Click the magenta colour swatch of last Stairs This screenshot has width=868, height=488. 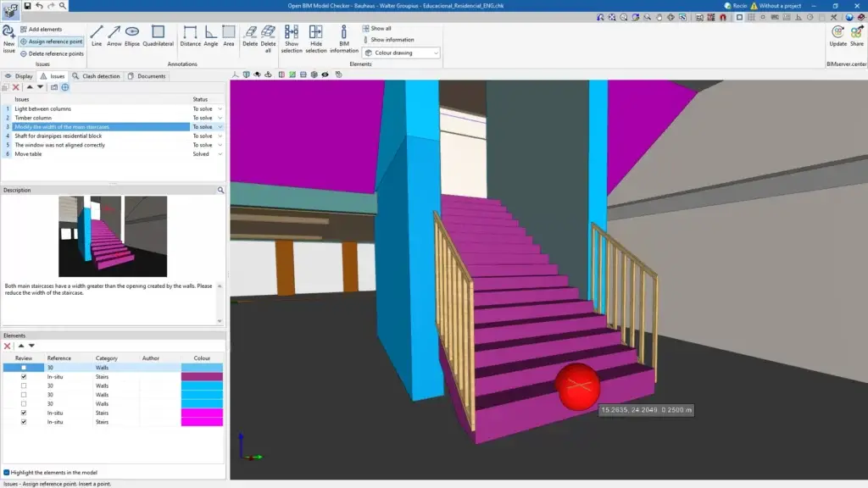click(202, 422)
